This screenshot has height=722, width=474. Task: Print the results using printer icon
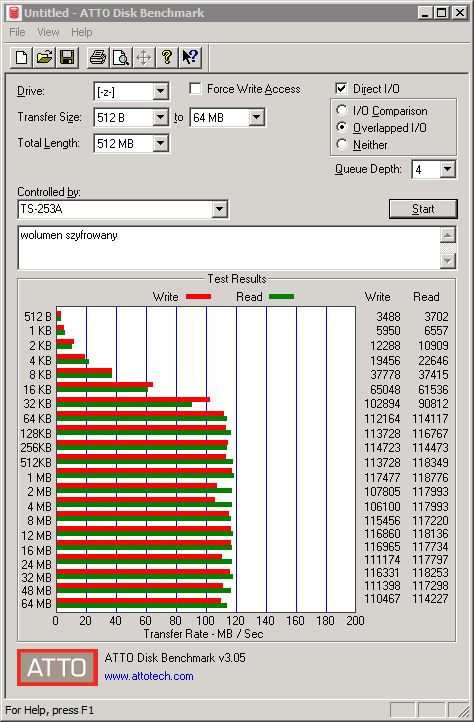(x=98, y=58)
